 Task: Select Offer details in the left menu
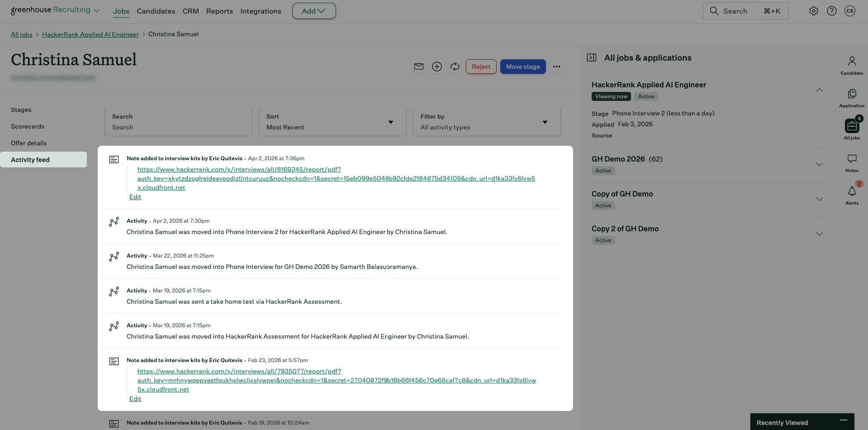(28, 143)
